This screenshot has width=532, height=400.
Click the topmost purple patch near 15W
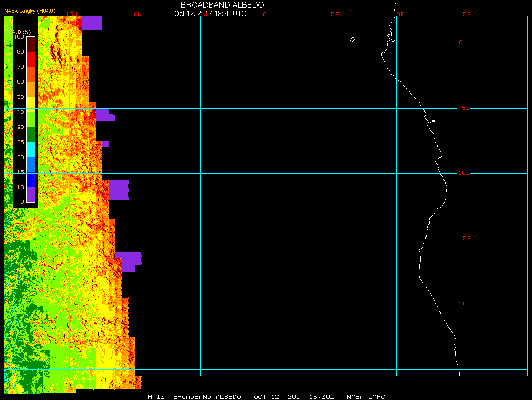pos(92,23)
